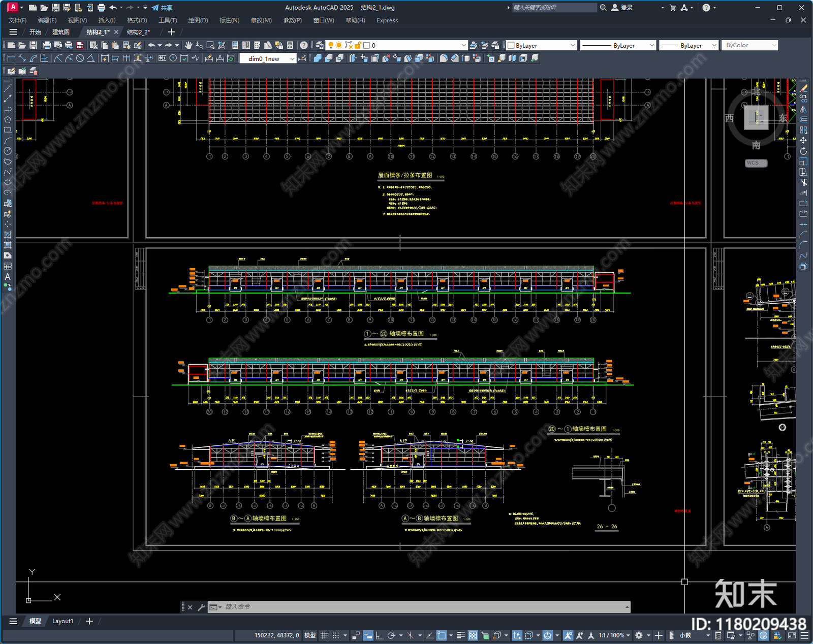Open the Layer Properties Manager icon
813x644 pixels.
tap(320, 45)
